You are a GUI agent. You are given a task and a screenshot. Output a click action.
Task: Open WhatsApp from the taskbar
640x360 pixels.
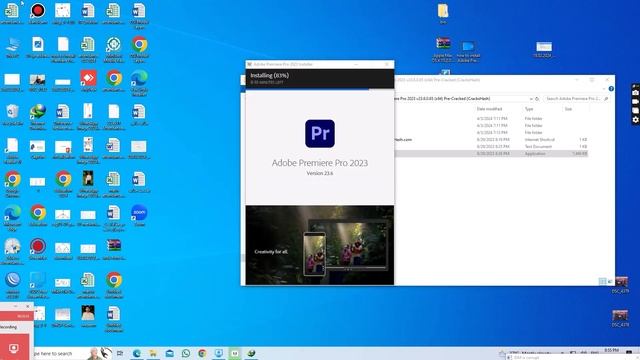point(186,353)
